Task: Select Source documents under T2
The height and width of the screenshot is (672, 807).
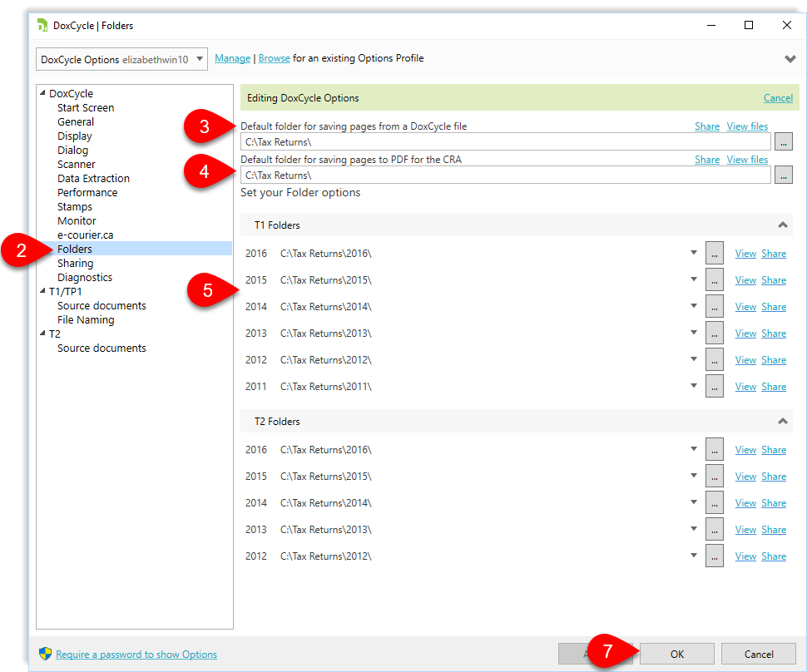Action: 101,348
